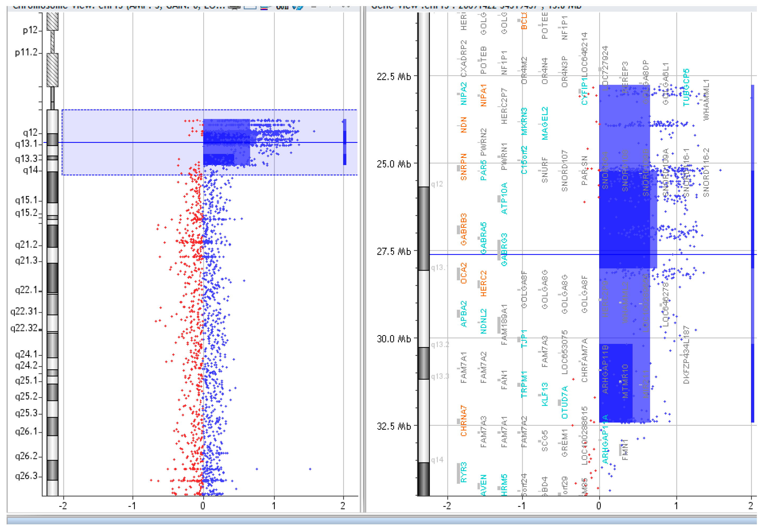Screen dimensions: 764x532
Task: Click the MAGEL2 gene label
Action: coord(544,123)
